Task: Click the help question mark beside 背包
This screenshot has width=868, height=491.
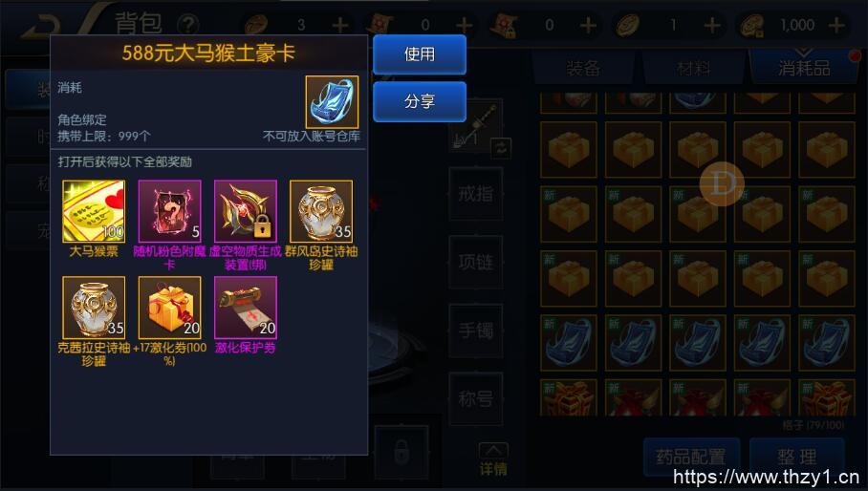Action: [x=187, y=25]
